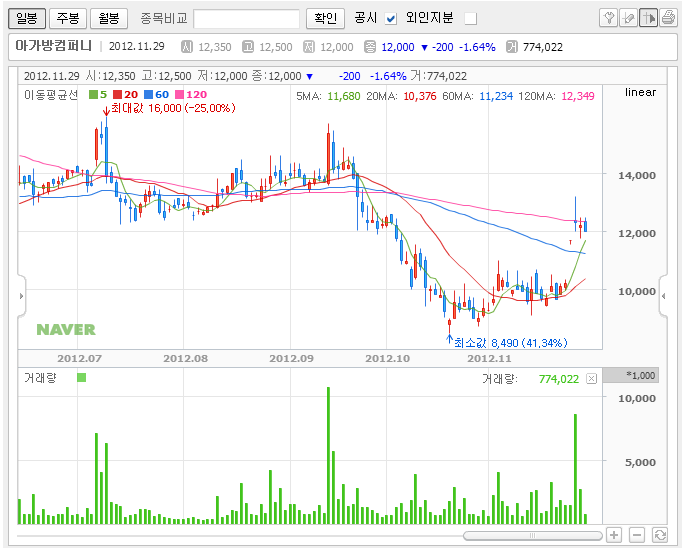The height and width of the screenshot is (548, 682).
Task: Click the red 20-day moving average swatch
Action: pyautogui.click(x=117, y=94)
